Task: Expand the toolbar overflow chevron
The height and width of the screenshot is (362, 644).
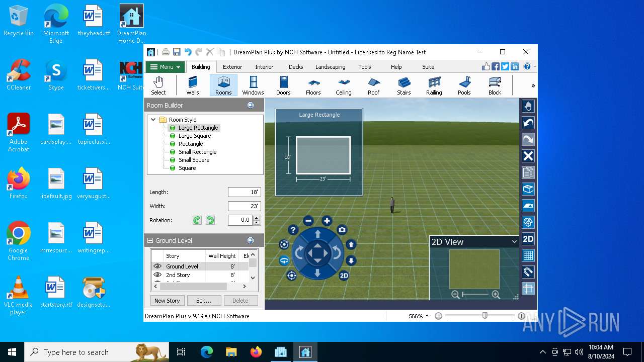Action: pyautogui.click(x=533, y=86)
